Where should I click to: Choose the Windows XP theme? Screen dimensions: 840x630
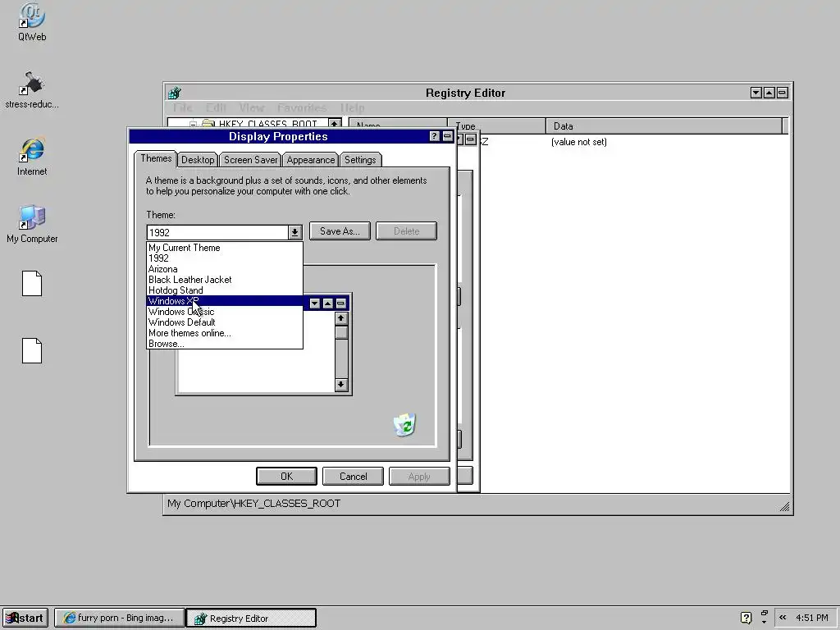click(x=225, y=301)
